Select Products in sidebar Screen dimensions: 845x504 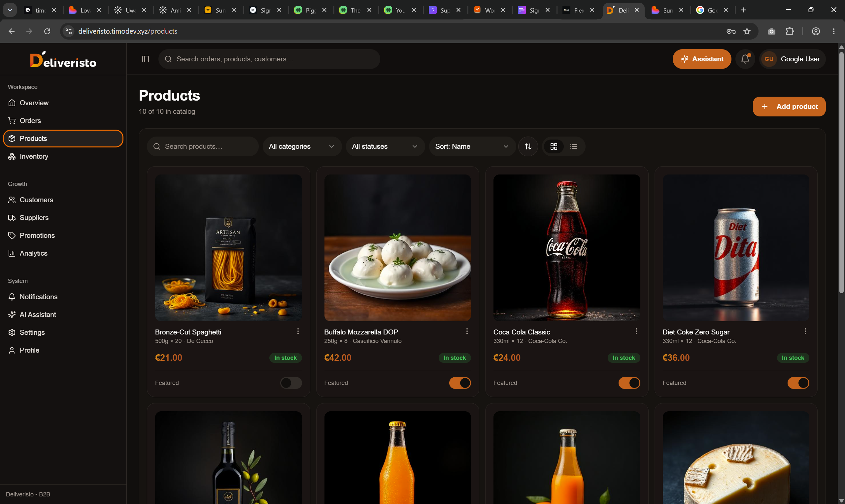pyautogui.click(x=63, y=139)
